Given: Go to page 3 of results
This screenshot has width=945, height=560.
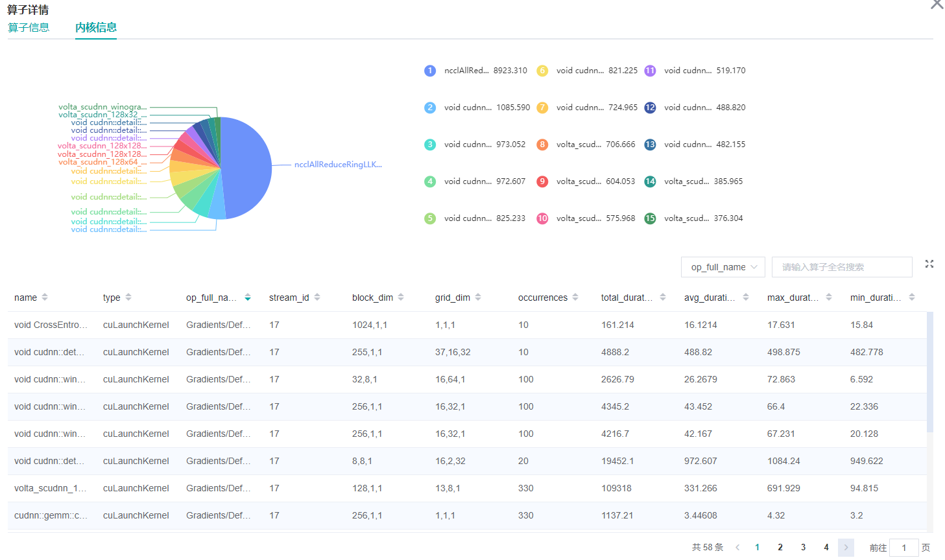Looking at the screenshot, I should pyautogui.click(x=803, y=548).
